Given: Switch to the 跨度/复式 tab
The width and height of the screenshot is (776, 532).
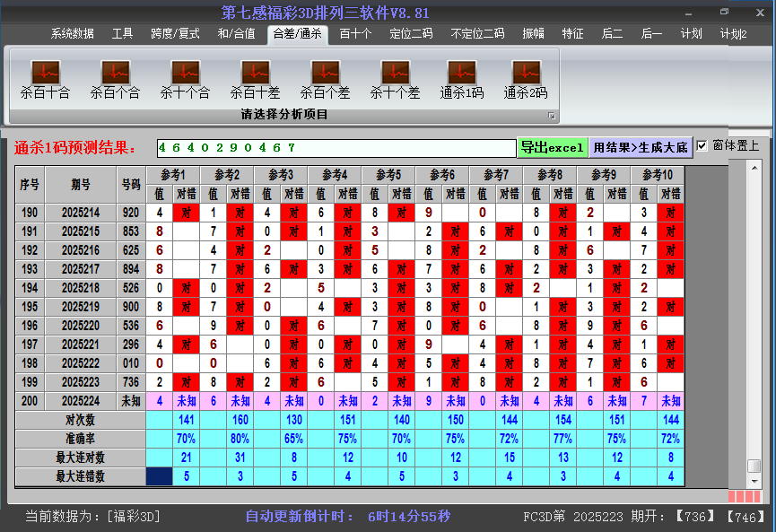Looking at the screenshot, I should (175, 34).
